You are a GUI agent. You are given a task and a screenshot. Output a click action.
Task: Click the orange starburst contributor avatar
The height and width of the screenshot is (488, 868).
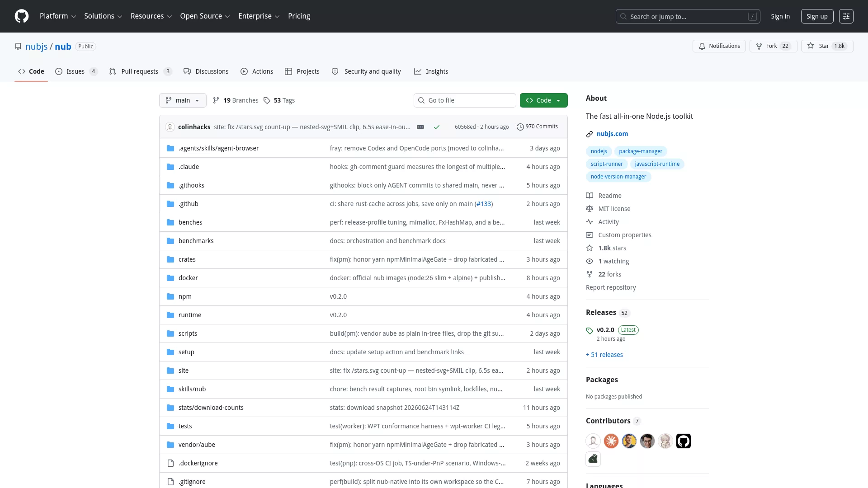pyautogui.click(x=611, y=441)
